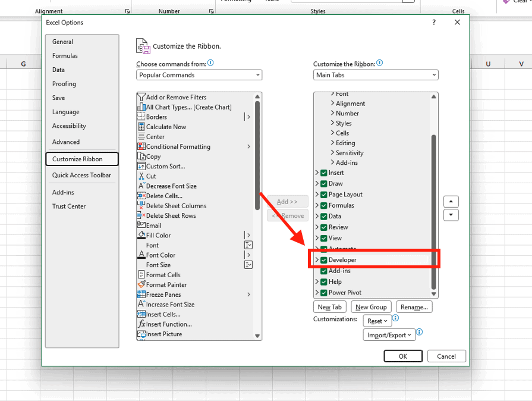Image resolution: width=532 pixels, height=401 pixels.
Task: Toggle the Formulas tab checkbox
Action: point(324,205)
